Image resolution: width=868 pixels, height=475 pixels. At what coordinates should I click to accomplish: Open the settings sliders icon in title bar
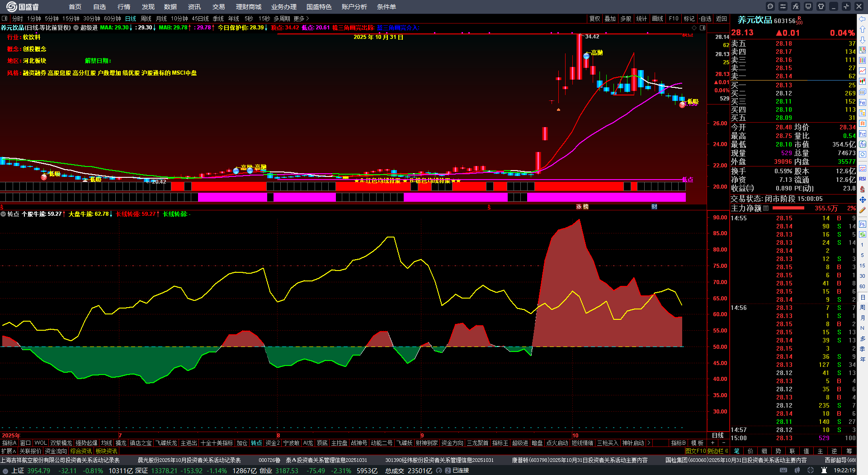pyautogui.click(x=783, y=6)
